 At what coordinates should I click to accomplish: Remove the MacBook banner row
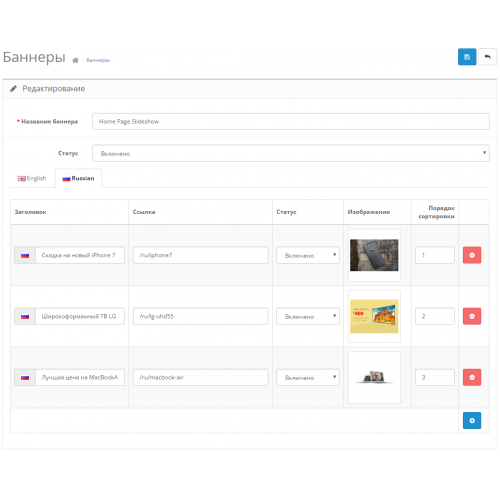(x=472, y=377)
